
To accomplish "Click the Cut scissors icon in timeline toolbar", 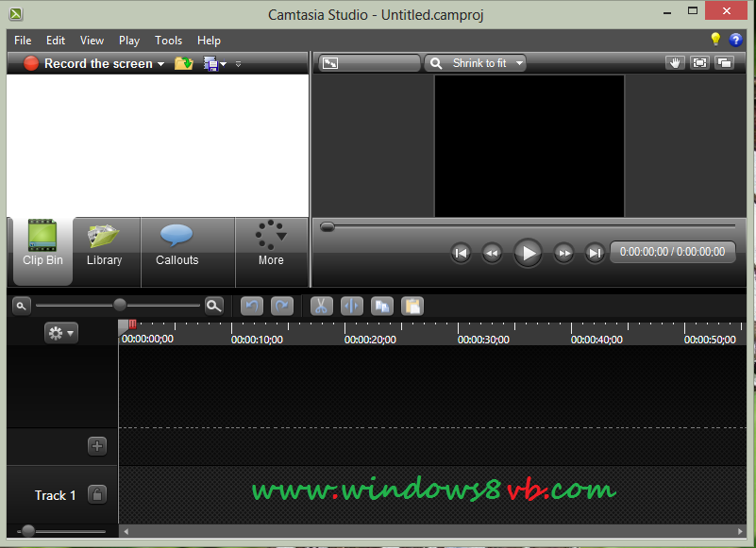I will pyautogui.click(x=321, y=306).
